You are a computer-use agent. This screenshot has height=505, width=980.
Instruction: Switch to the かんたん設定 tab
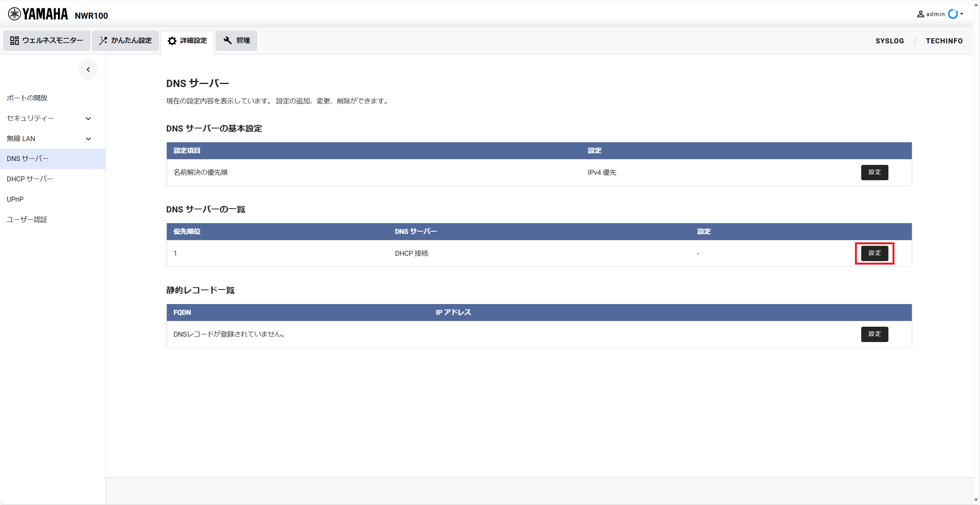(125, 41)
